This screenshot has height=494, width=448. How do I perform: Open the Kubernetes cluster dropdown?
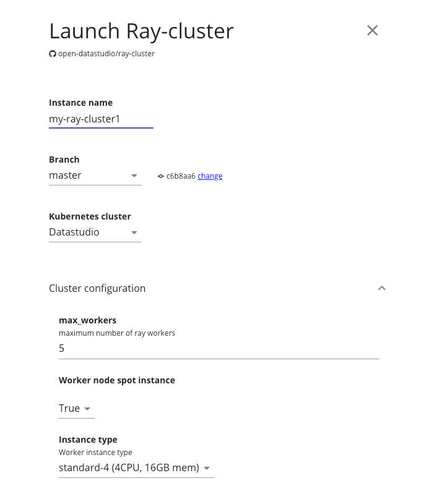(95, 232)
